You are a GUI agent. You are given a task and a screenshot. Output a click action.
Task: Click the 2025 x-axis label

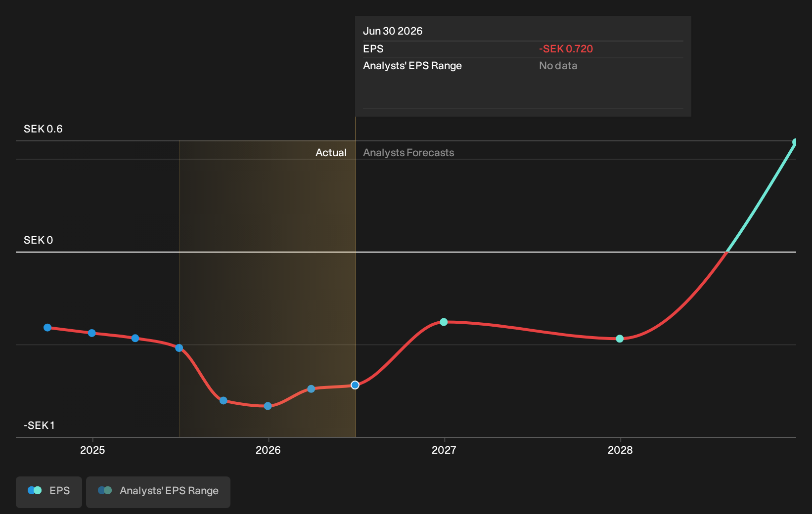[x=92, y=450]
